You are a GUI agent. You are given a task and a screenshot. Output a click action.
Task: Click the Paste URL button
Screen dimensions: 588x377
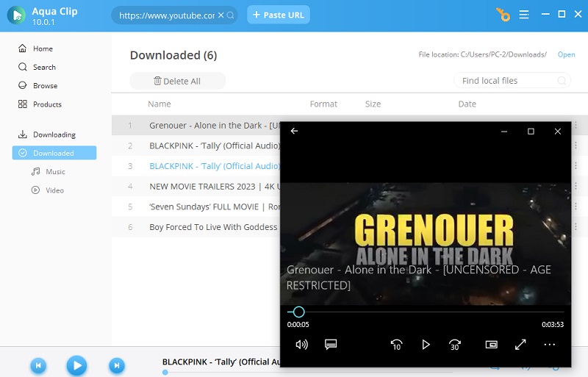click(x=279, y=15)
